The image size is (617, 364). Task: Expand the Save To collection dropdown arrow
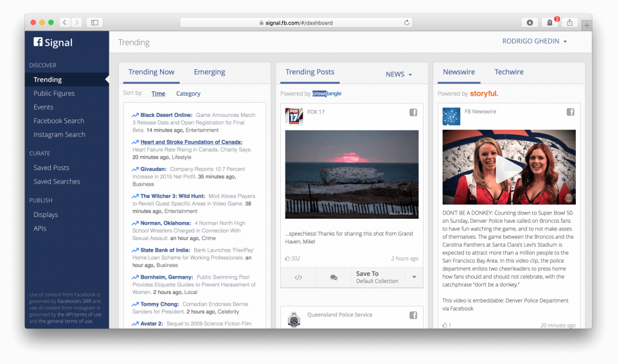pyautogui.click(x=414, y=277)
